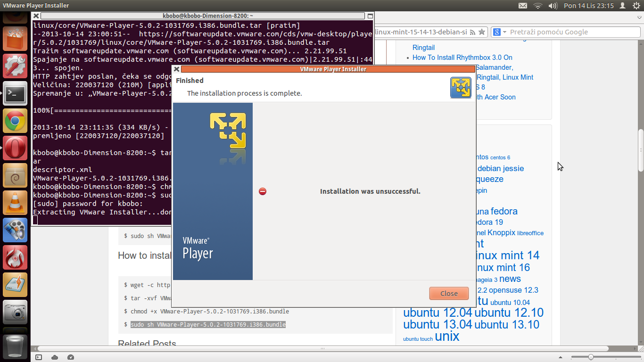Click the Opera Turbo speedometer icon

click(71, 357)
